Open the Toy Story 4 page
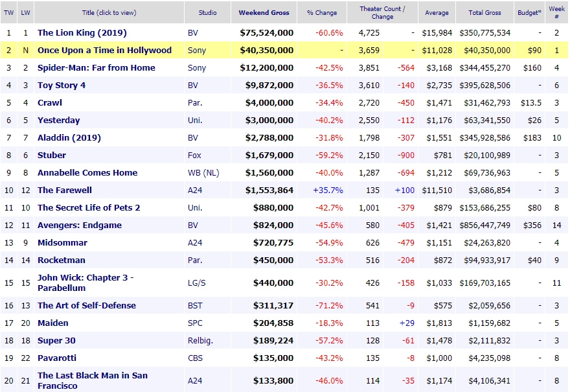The image size is (570, 392). point(62,85)
